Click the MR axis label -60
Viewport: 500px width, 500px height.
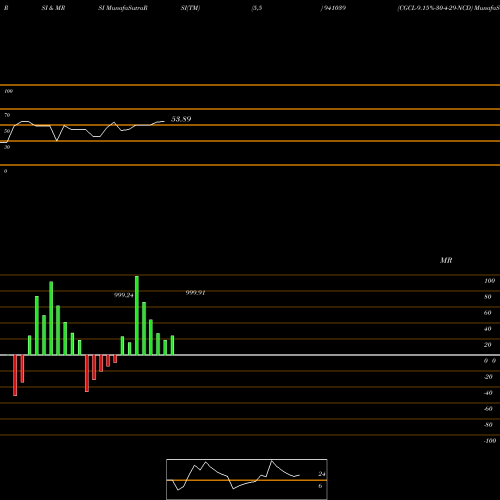coord(488,409)
